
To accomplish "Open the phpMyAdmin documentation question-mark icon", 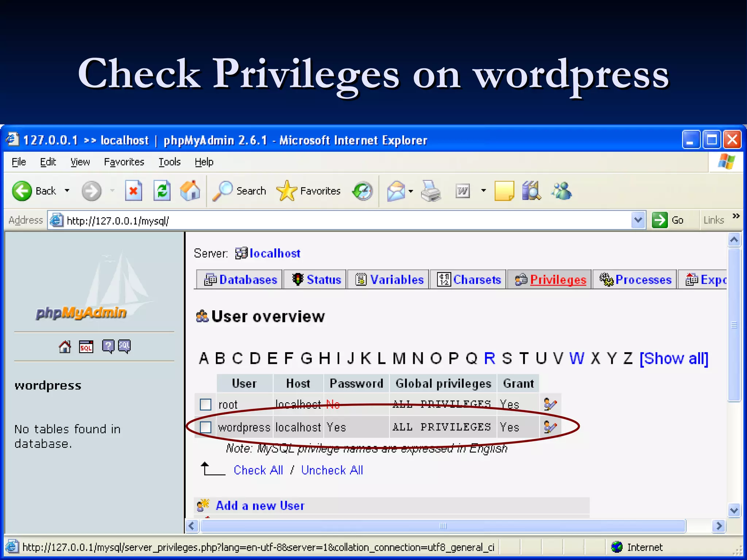I will pyautogui.click(x=108, y=346).
